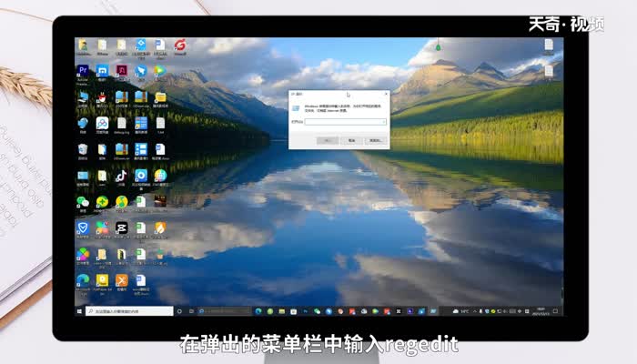Open File Explorer from the taskbar
Image resolution: width=637 pixels, height=364 pixels.
click(x=281, y=311)
